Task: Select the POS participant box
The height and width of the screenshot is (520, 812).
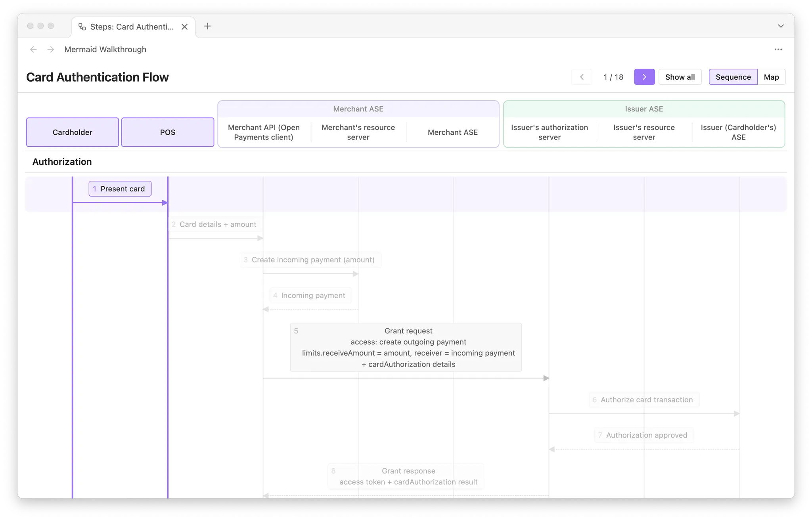Action: pyautogui.click(x=168, y=132)
